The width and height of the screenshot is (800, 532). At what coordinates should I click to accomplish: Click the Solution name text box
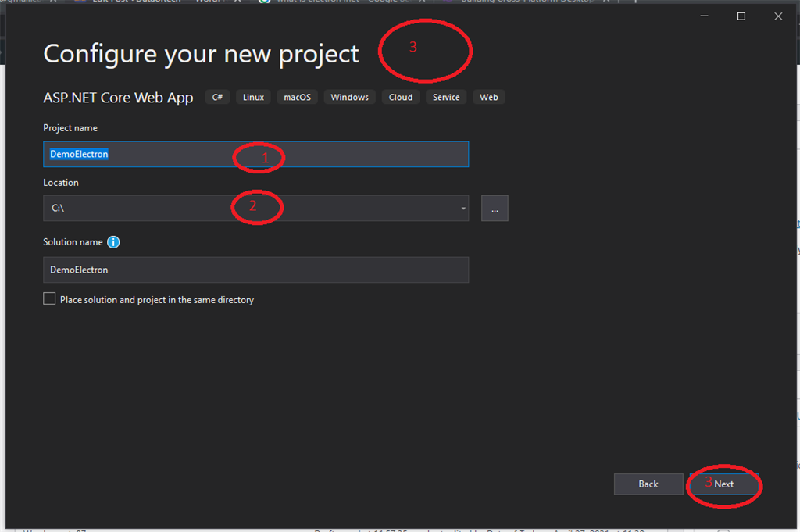pyautogui.click(x=255, y=270)
